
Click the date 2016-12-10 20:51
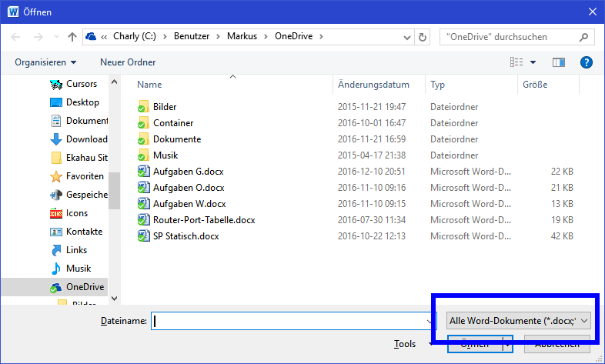tap(372, 172)
